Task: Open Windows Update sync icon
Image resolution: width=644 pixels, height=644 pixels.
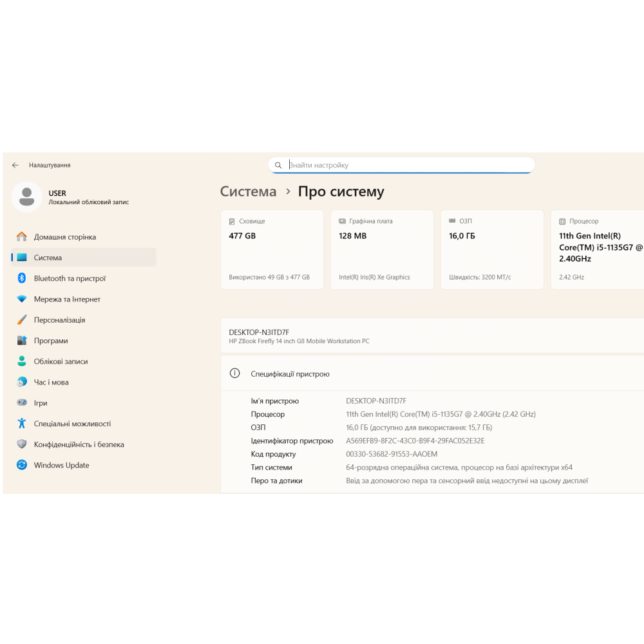Action: pos(22,465)
